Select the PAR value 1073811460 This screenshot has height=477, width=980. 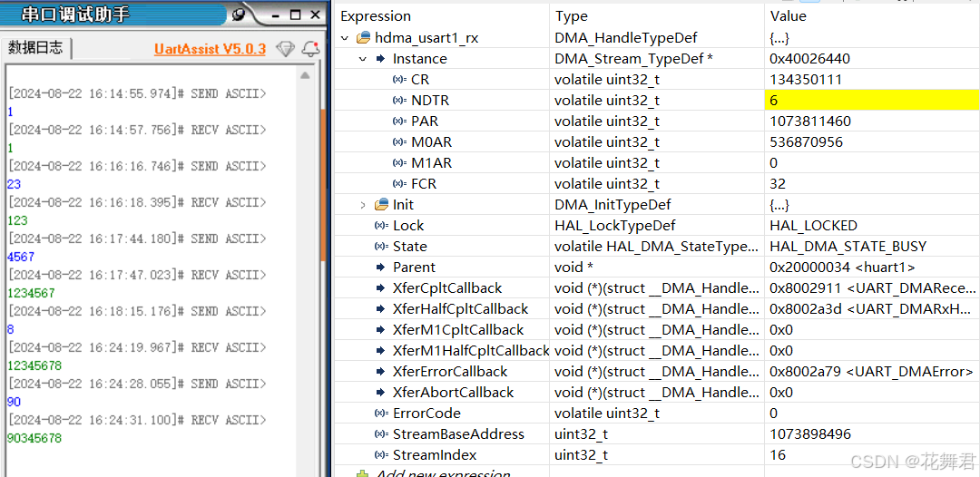(810, 122)
